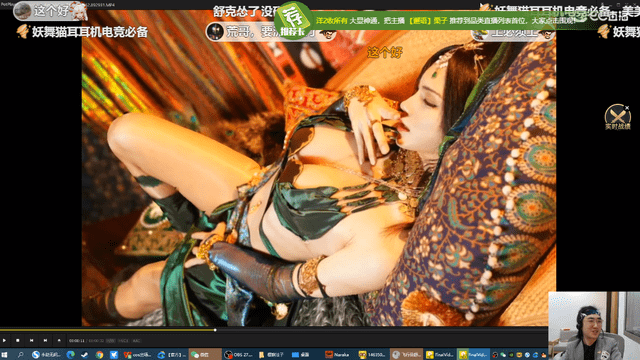The image size is (640, 360).
Task: Open Microsoft Edge from the taskbar
Action: (x=71, y=355)
